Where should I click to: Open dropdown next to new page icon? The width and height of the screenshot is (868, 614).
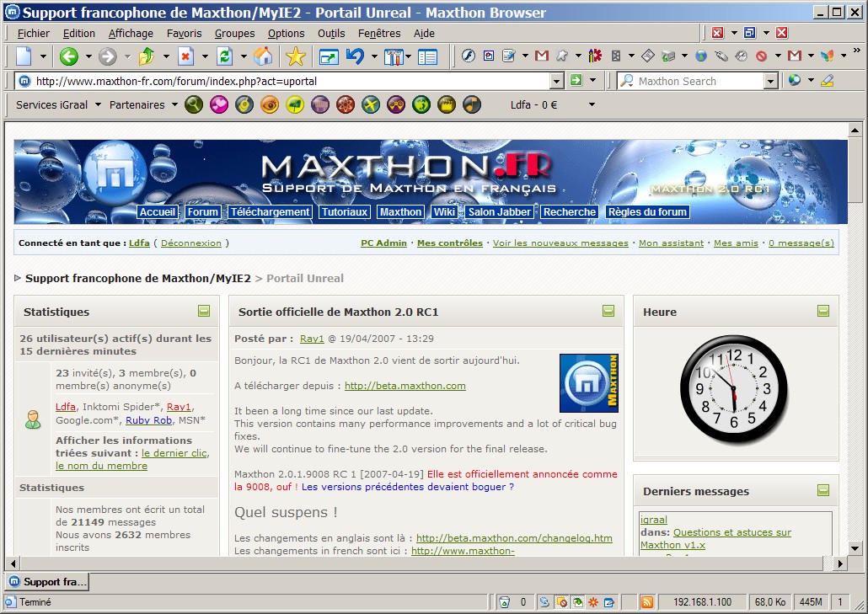click(x=43, y=56)
